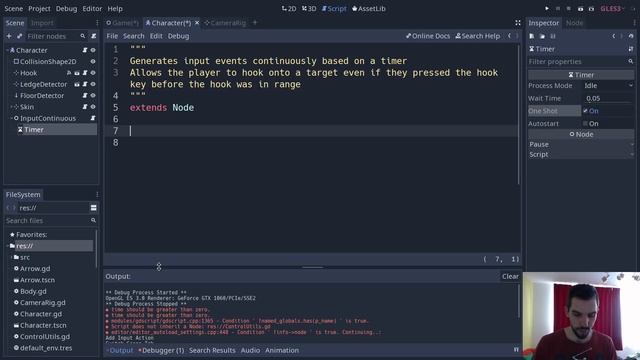Hide the LedgeDetector node
Image resolution: width=640 pixels, height=360 pixels.
[93, 84]
